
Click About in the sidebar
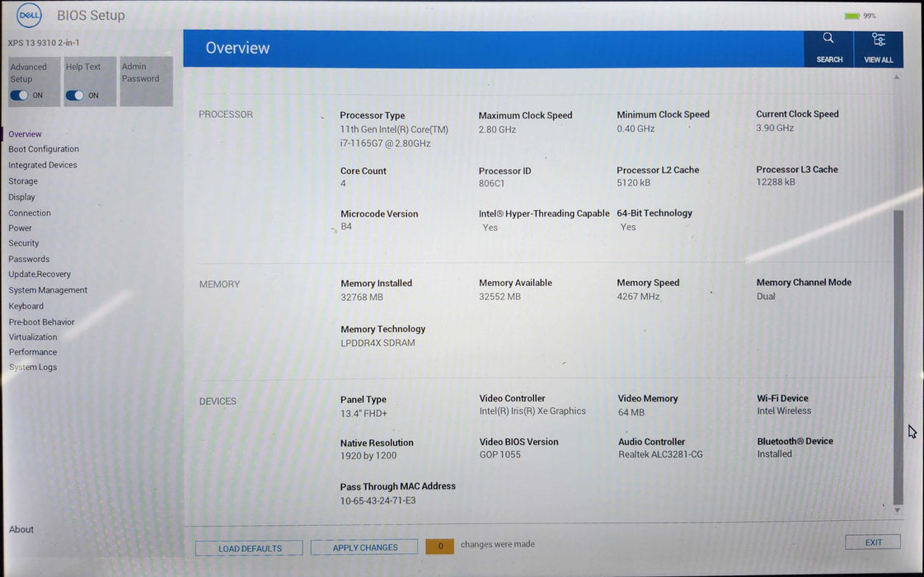pos(21,529)
